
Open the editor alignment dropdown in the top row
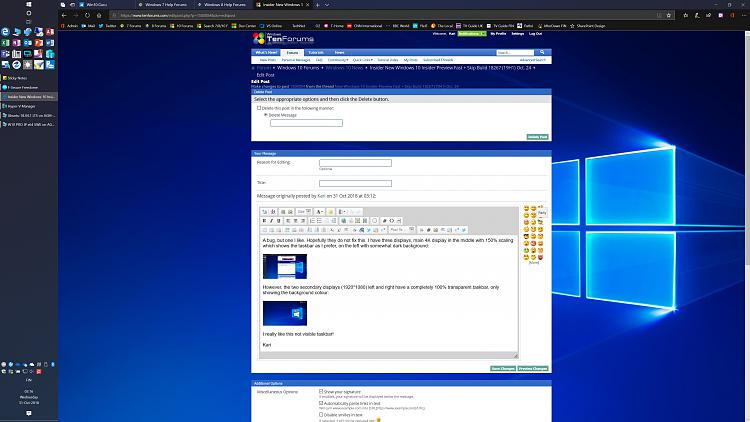click(x=342, y=211)
